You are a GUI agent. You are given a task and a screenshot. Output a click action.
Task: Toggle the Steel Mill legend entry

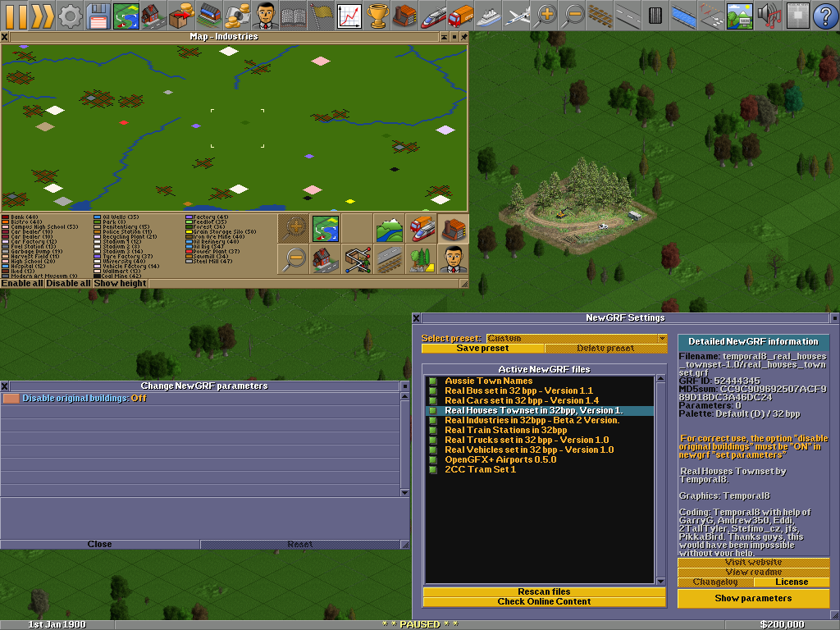pyautogui.click(x=209, y=261)
